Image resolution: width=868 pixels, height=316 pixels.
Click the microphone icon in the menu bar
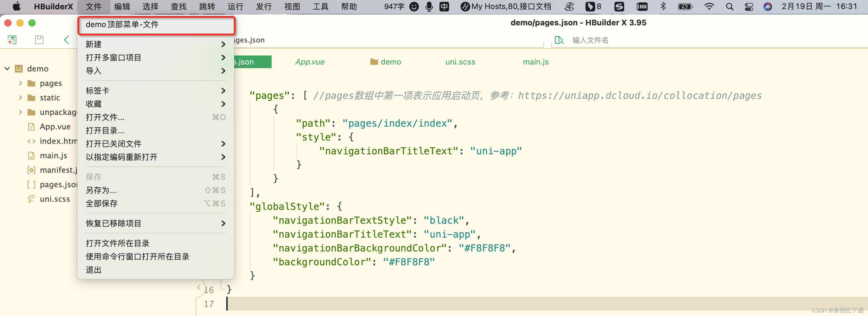(429, 6)
